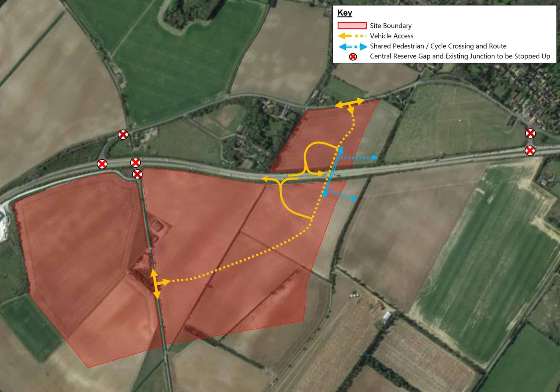Click the isolated red X marker on the northwest lane

tap(123, 134)
